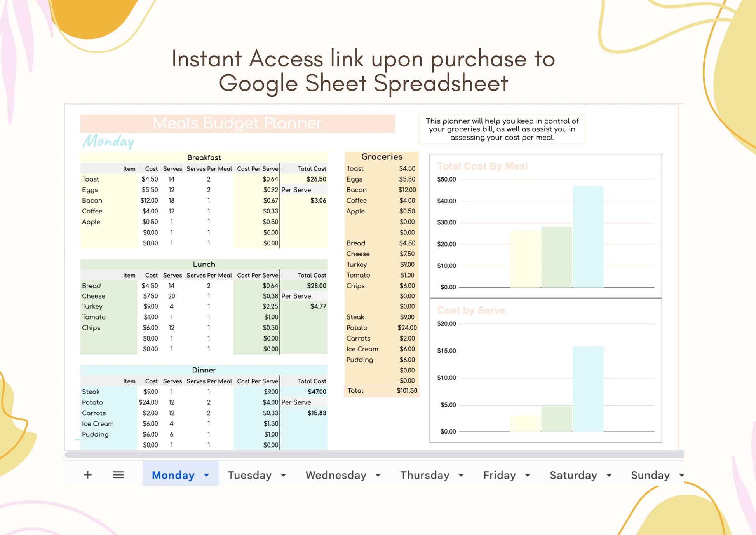The width and height of the screenshot is (756, 535).
Task: Click the Dinner Total Cost $47.00 cell
Action: click(317, 392)
